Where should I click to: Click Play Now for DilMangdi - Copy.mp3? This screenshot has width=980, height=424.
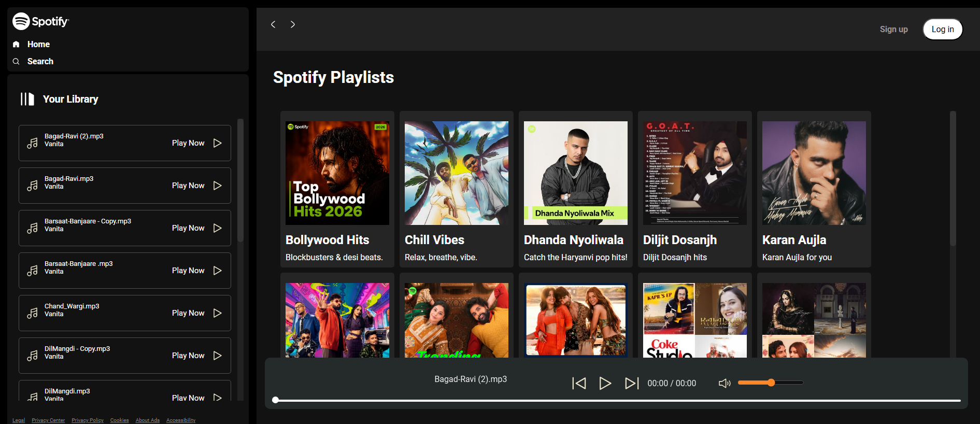[x=188, y=356]
